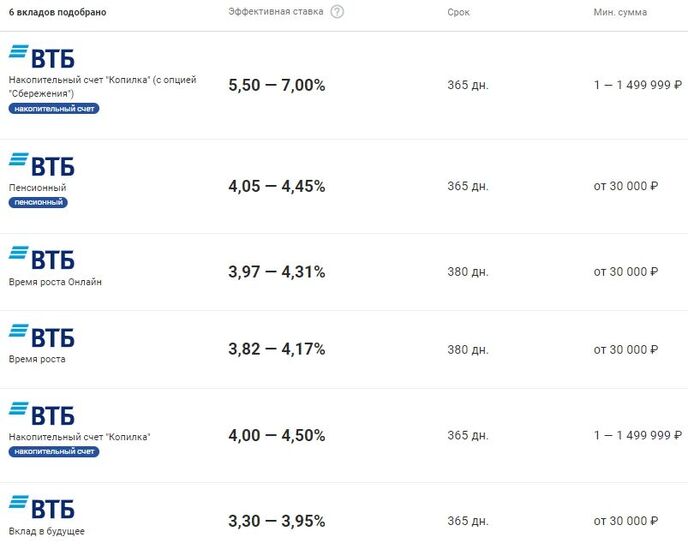Image resolution: width=688 pixels, height=555 pixels.
Task: Click накопительный счет tag under Копилка Сбережения
Action: 54,108
